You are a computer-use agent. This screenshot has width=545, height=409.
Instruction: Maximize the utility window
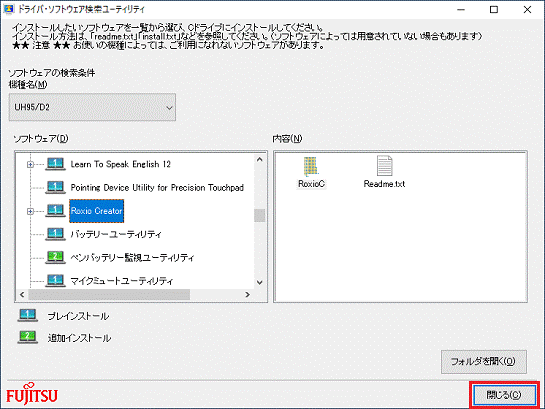[x=494, y=10]
